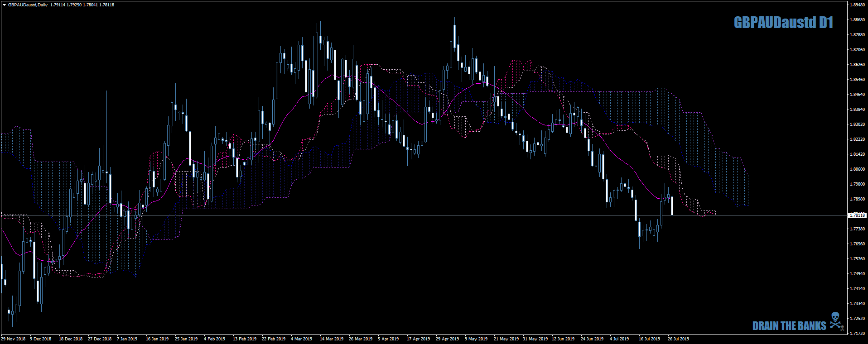Click the 14 Mar 2019 date label
Image resolution: width=868 pixels, height=344 pixels.
332,339
